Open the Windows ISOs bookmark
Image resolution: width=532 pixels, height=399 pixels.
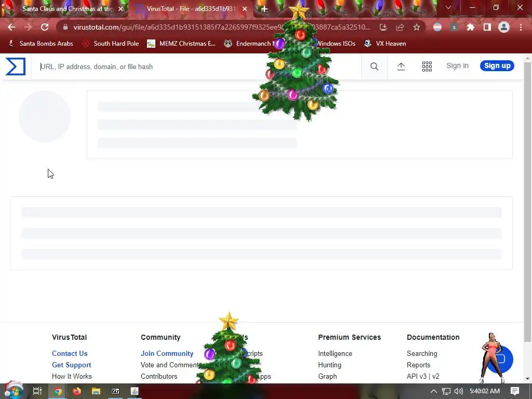(336, 44)
